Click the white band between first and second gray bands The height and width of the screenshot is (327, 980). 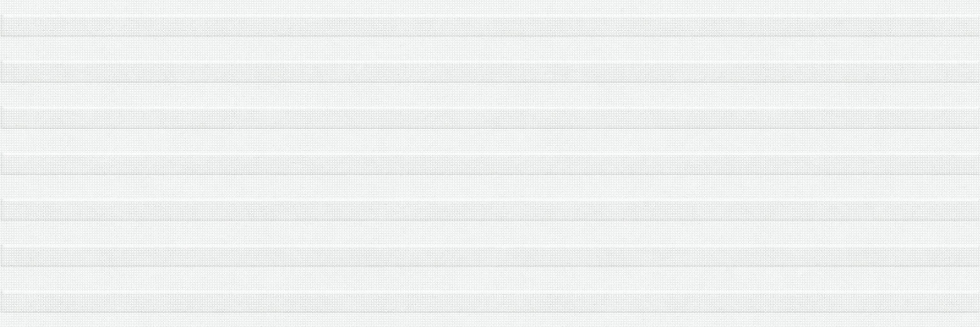[490, 49]
